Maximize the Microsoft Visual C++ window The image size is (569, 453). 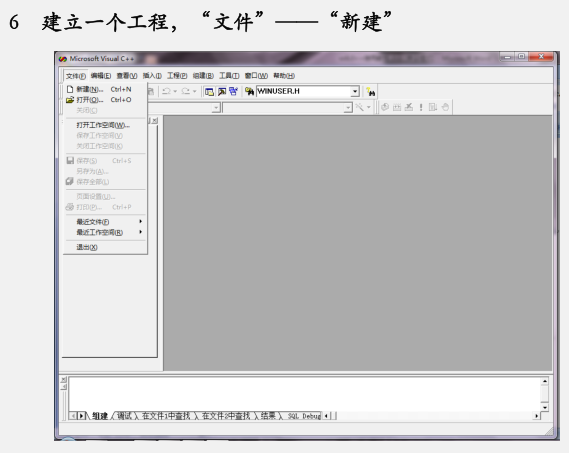(x=521, y=57)
